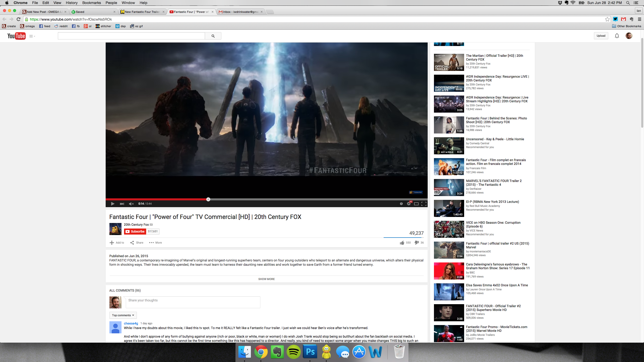Open YouTube guide menu dropdown

32,36
